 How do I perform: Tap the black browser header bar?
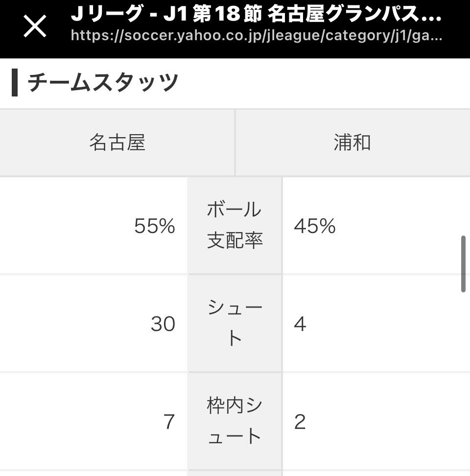tap(235, 29)
